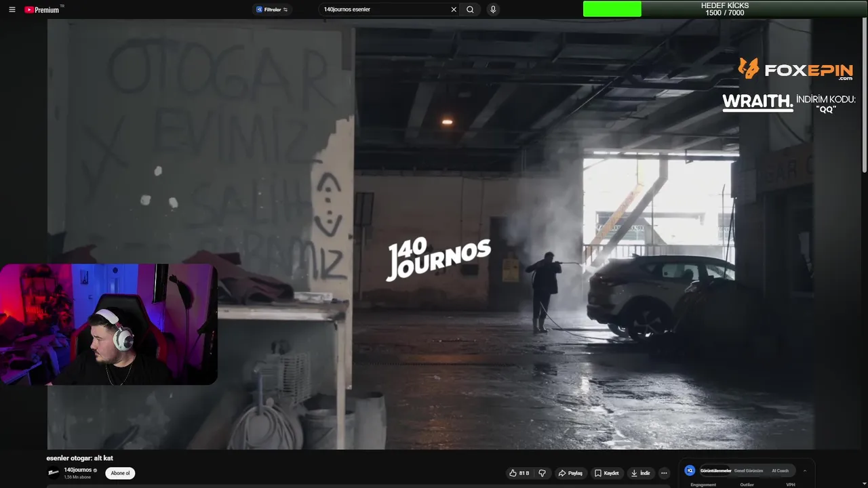Click the Outlier column label
This screenshot has height=488, width=868.
click(747, 485)
